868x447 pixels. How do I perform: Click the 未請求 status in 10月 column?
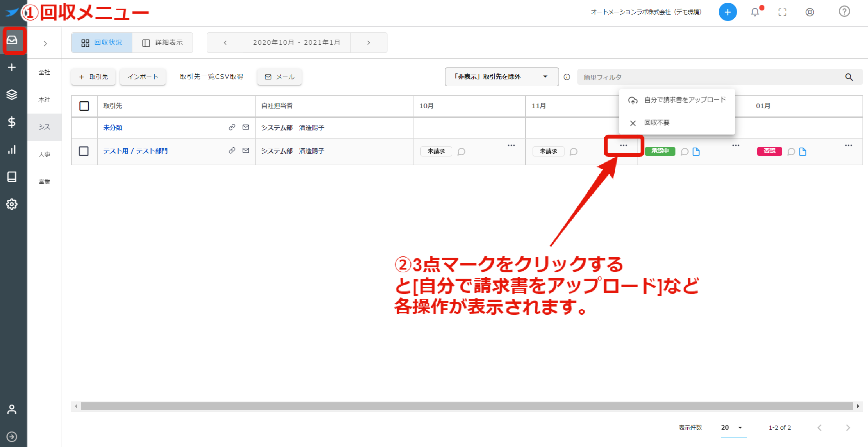pos(436,151)
